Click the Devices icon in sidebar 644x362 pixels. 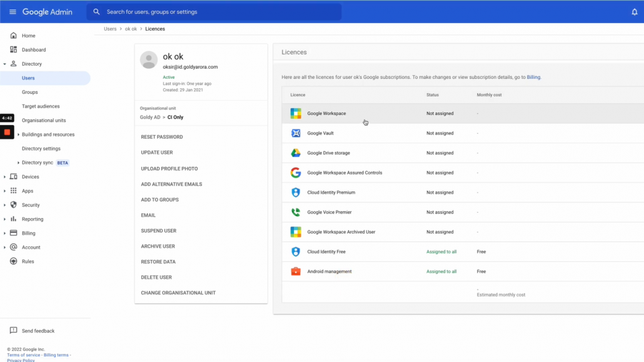click(x=14, y=177)
